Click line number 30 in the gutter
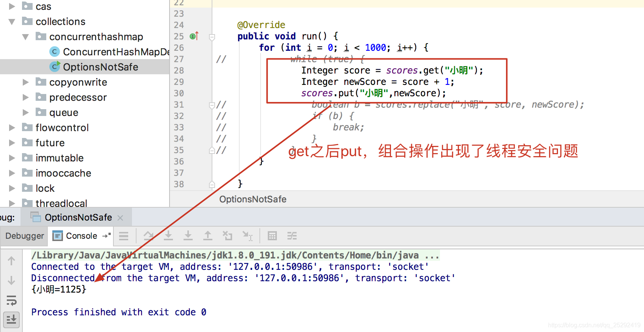 (x=179, y=93)
